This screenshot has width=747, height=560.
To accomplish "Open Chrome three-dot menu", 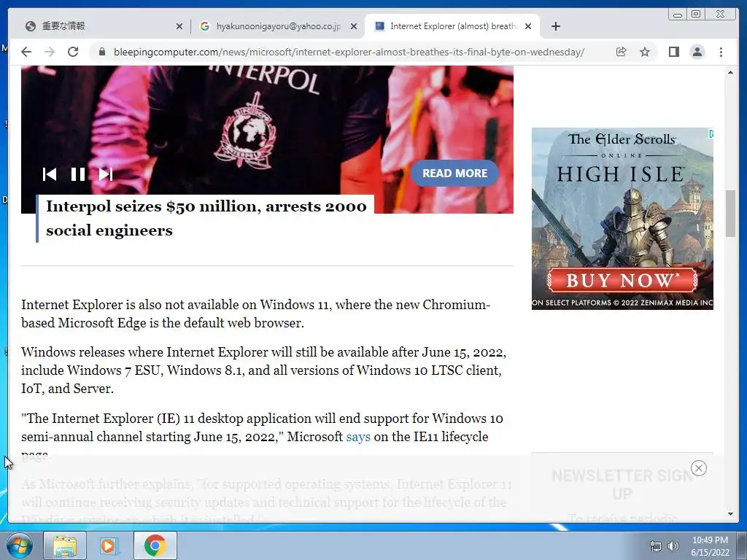I will tap(721, 52).
